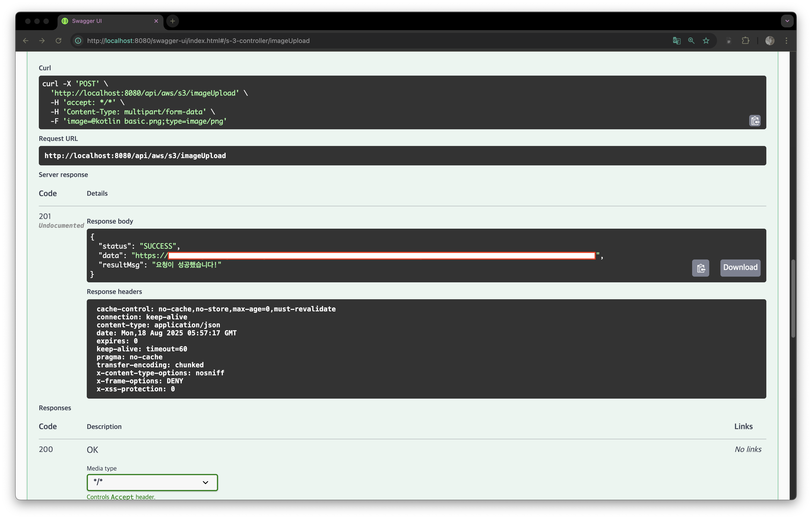Copy the curl command to clipboard
The height and width of the screenshot is (519, 812).
click(x=755, y=121)
